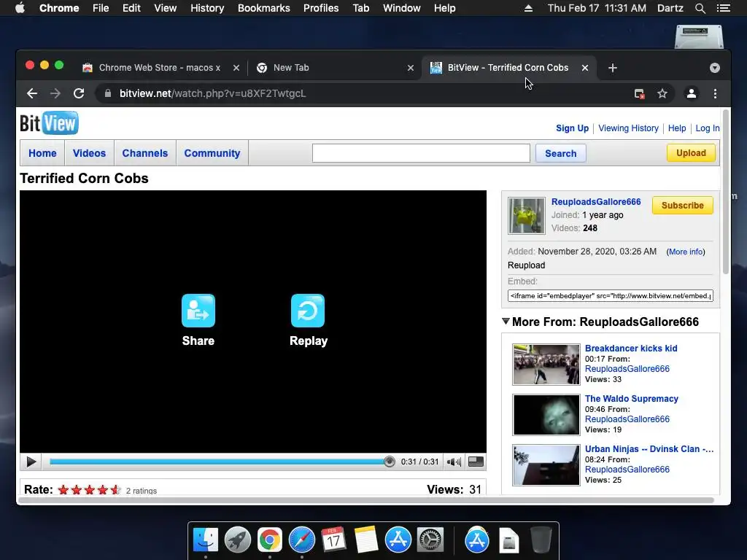
Task: Open The Waldo Supremacy thumbnail
Action: (x=546, y=415)
